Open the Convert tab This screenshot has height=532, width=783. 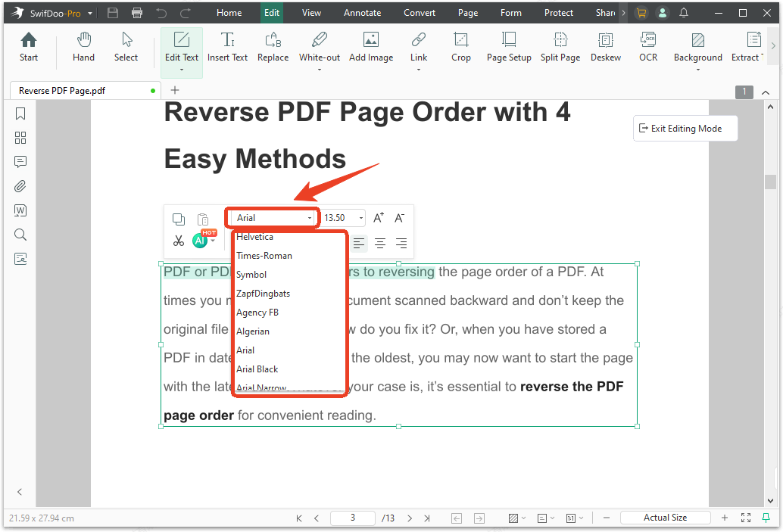[420, 13]
